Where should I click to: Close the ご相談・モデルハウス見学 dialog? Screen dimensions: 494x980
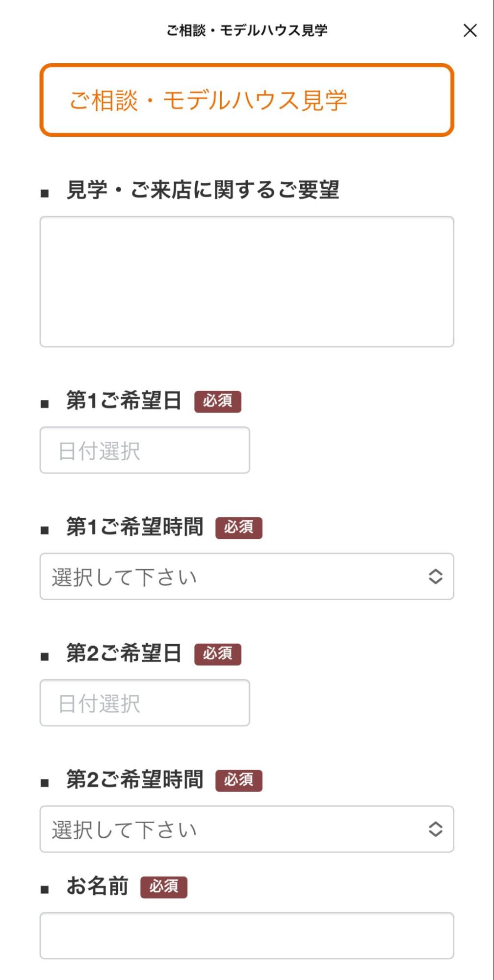(470, 31)
